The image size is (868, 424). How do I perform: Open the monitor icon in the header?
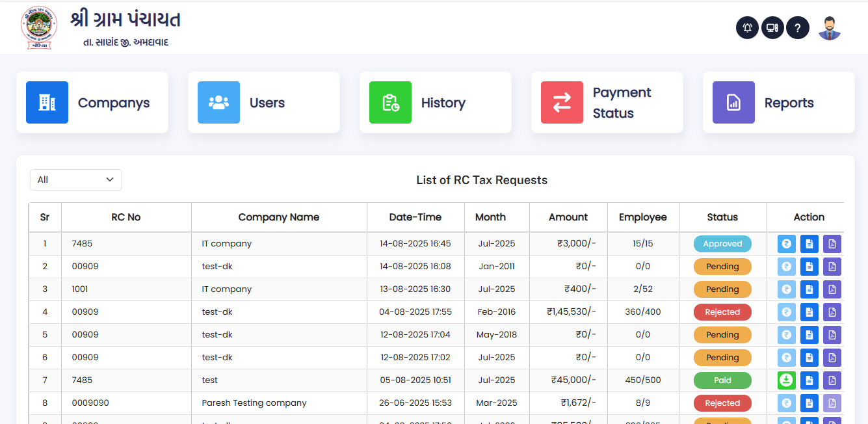coord(772,27)
